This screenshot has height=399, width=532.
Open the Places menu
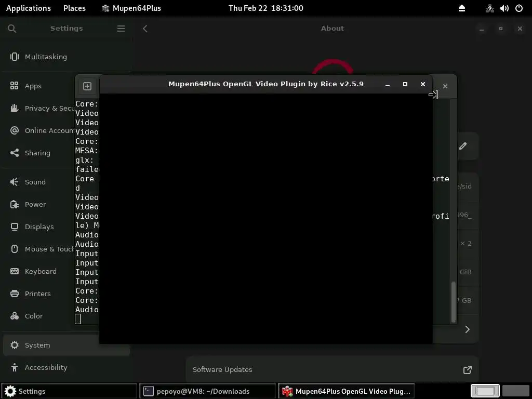click(x=74, y=8)
